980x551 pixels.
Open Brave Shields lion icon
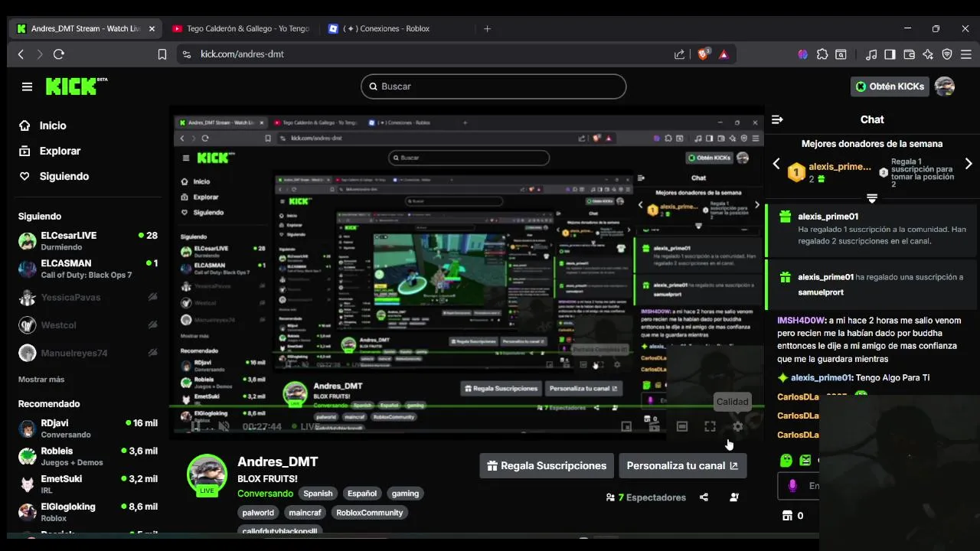704,54
